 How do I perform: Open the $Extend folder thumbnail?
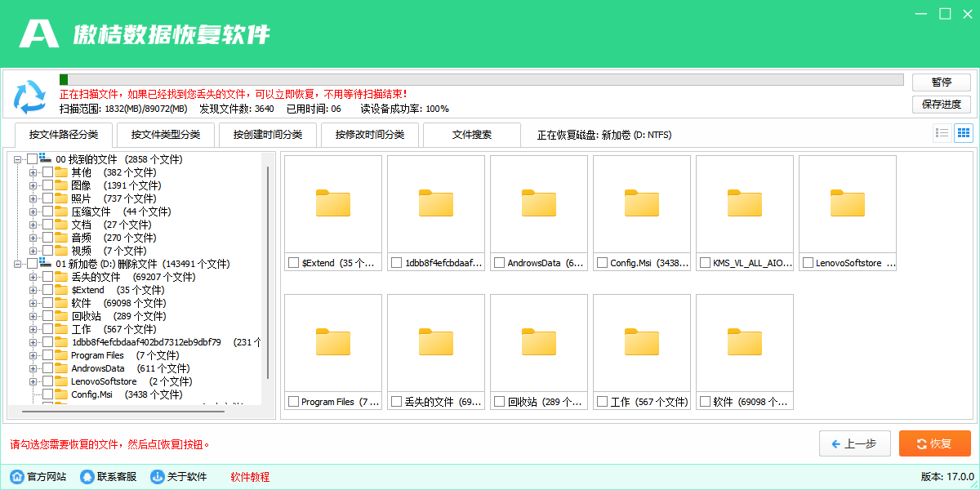tap(332, 203)
